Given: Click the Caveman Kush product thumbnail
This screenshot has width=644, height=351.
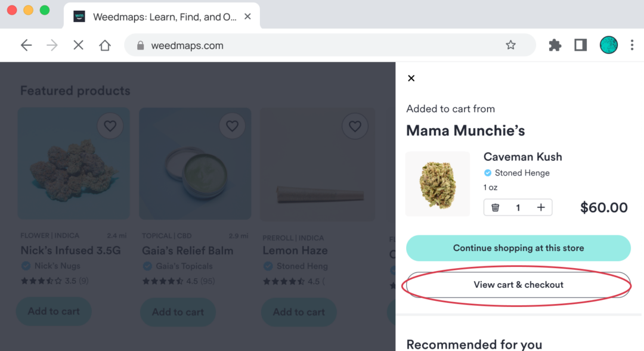Looking at the screenshot, I should tap(438, 184).
